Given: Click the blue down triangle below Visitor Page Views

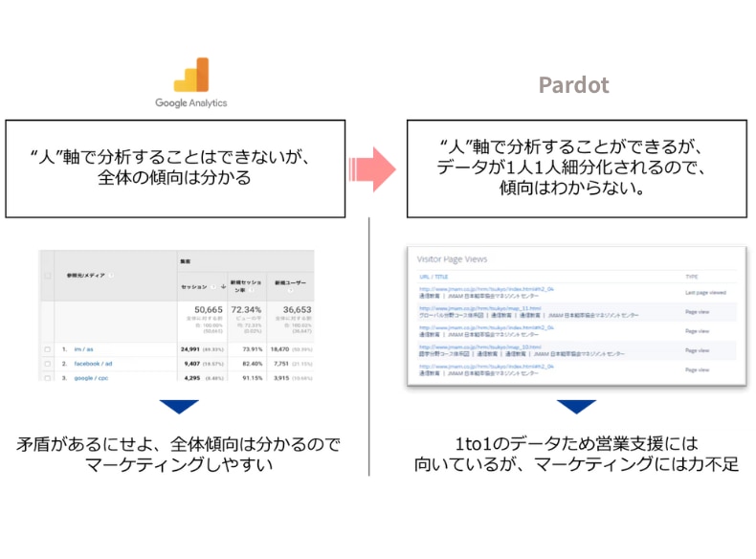Looking at the screenshot, I should (x=576, y=407).
